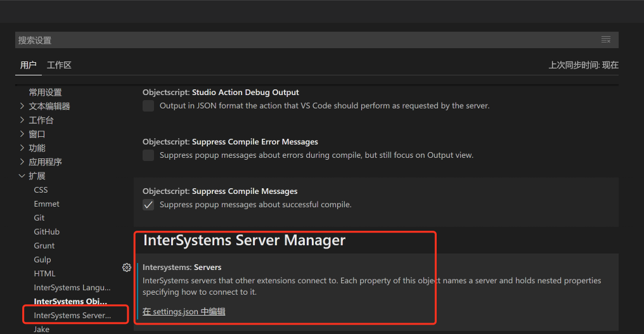Viewport: 644px width, 334px height.
Task: Expand the 窗口 section
Action: [x=22, y=134]
